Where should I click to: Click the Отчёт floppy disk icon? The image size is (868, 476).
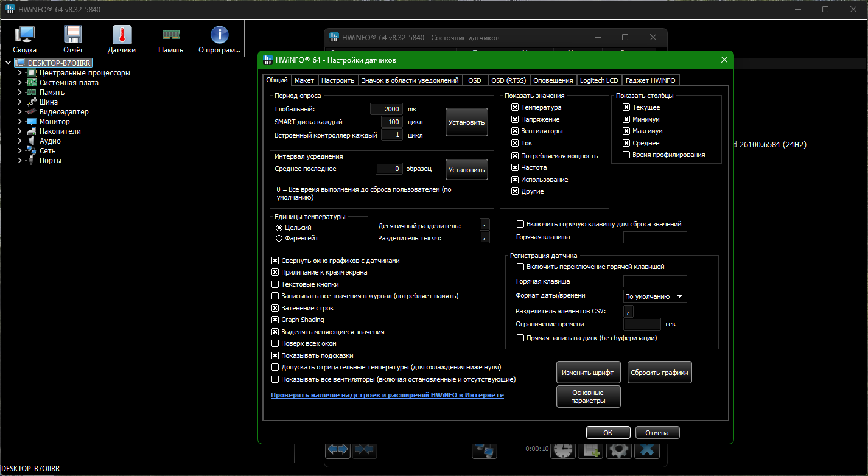[73, 39]
